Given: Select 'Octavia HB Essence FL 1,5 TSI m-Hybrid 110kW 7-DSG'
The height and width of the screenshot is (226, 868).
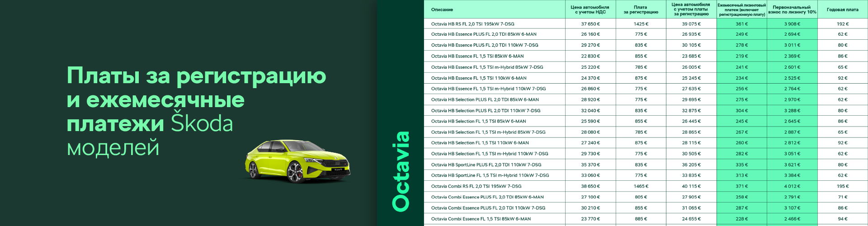Looking at the screenshot, I should [646, 89].
